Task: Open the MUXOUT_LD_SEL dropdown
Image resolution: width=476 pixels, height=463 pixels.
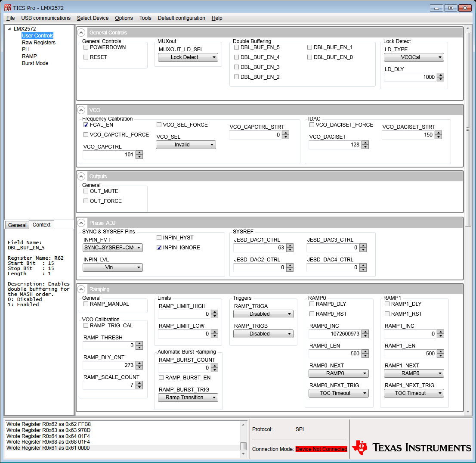Action: pos(188,57)
